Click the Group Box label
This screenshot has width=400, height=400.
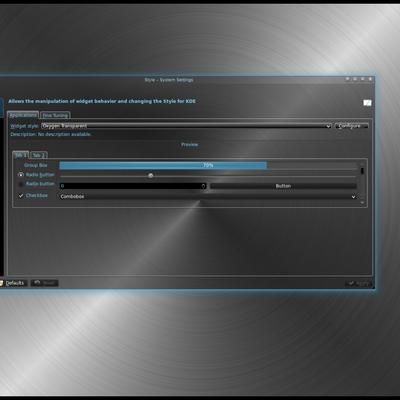[x=36, y=165]
